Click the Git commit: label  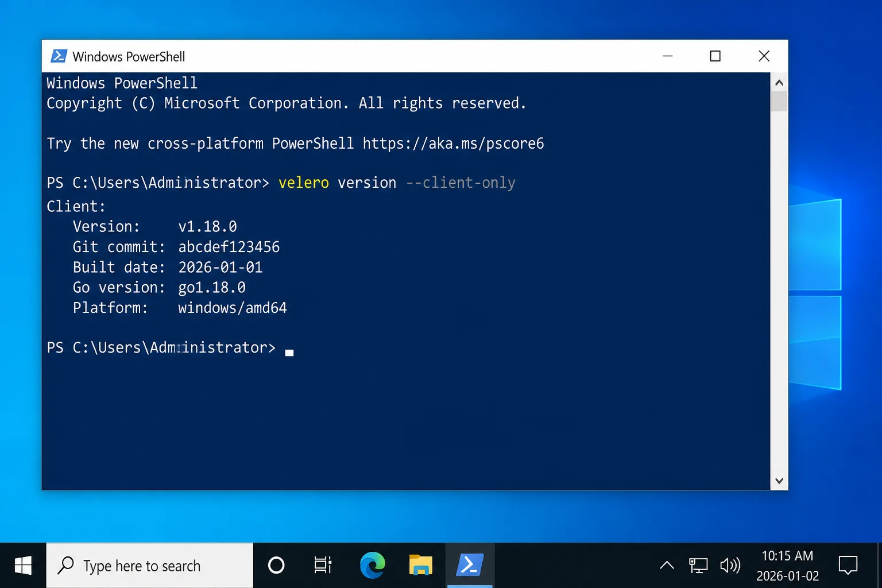click(119, 247)
